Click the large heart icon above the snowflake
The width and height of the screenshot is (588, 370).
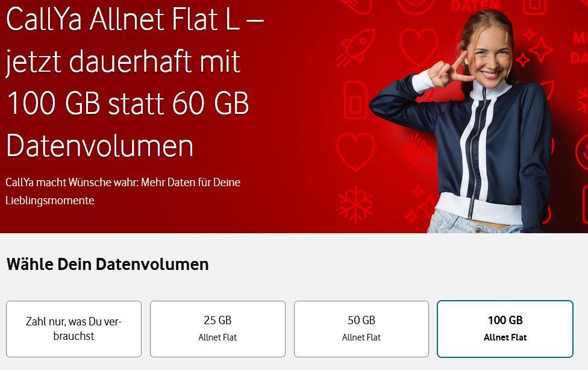(x=355, y=151)
